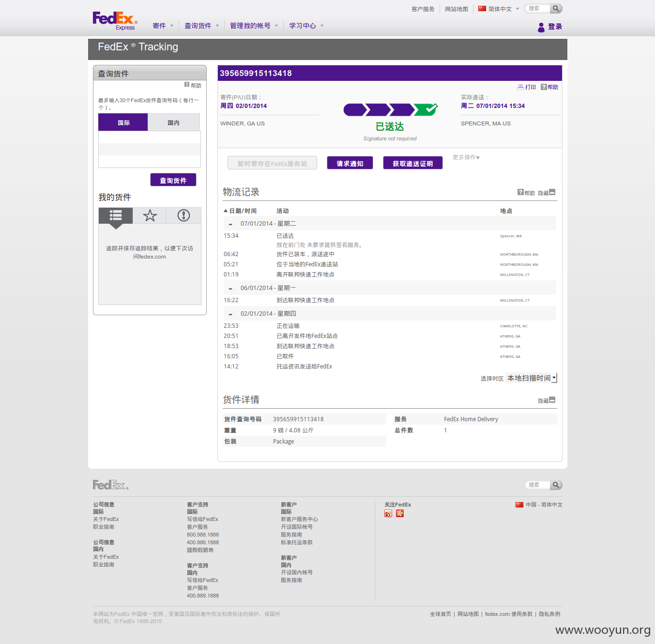This screenshot has height=644, width=655.
Task: Click the header search field
Action: (x=538, y=9)
